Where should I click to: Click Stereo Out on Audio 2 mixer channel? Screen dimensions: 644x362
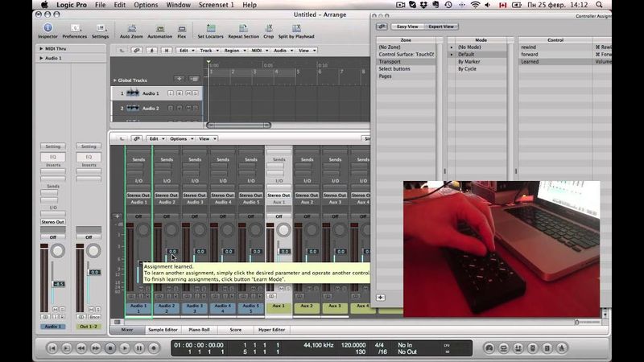click(167, 195)
